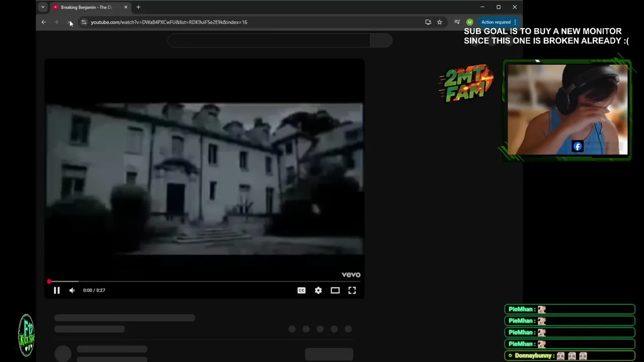Toggle closed captions CC button
Screen dimensions: 644x362
point(301,290)
